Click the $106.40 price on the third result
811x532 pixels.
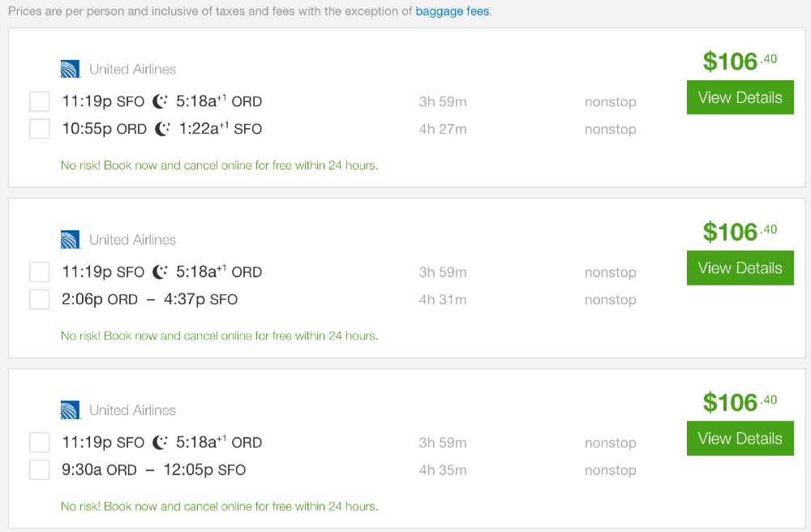(x=739, y=402)
